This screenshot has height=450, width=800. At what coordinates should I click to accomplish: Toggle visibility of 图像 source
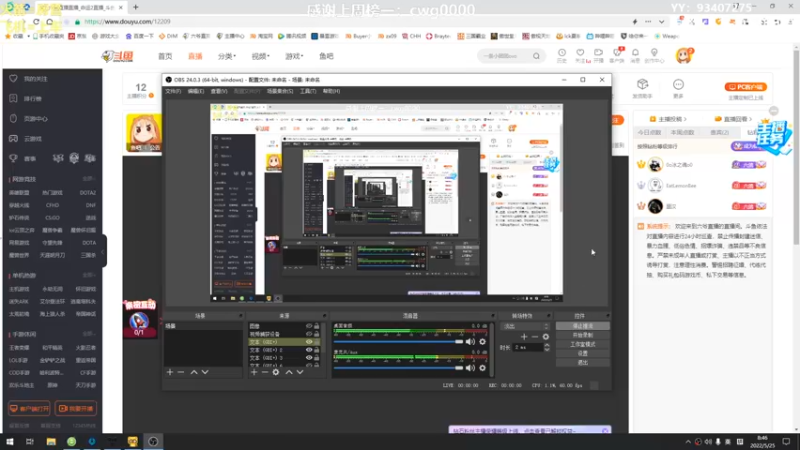[309, 326]
